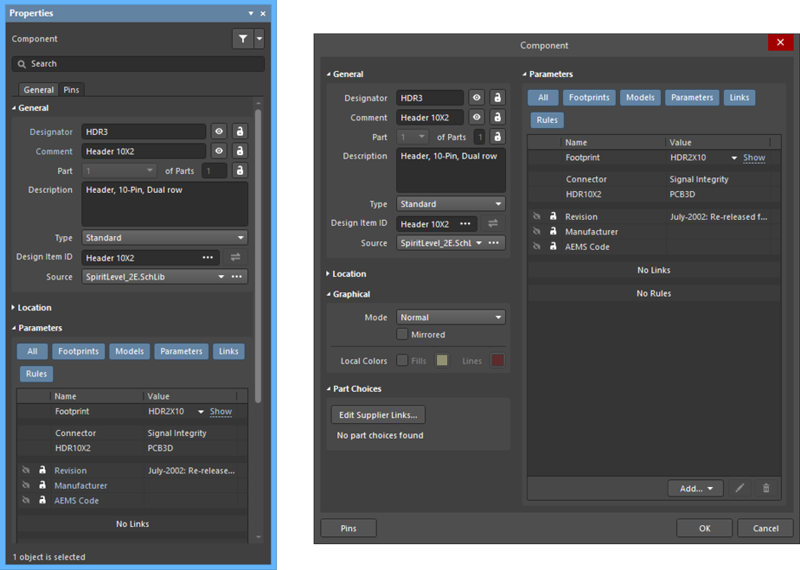Lock the Designator in Properties panel

point(240,132)
